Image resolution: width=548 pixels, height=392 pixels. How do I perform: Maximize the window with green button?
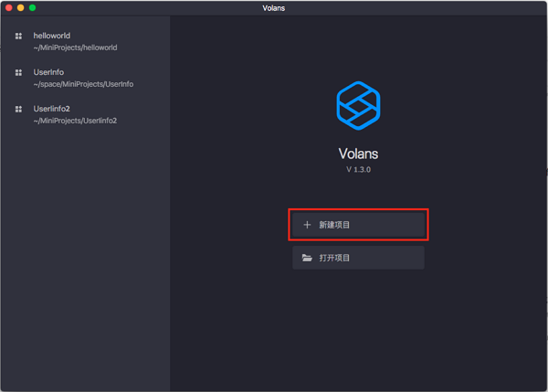pyautogui.click(x=32, y=7)
